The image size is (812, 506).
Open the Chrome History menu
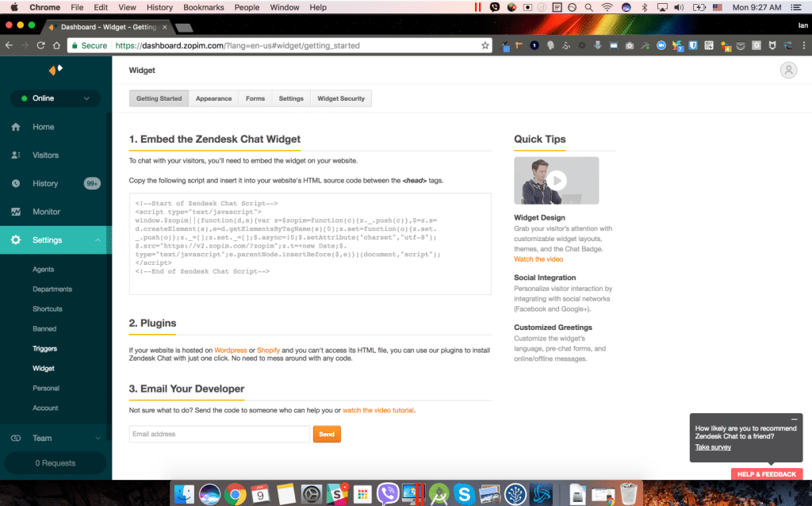click(159, 7)
